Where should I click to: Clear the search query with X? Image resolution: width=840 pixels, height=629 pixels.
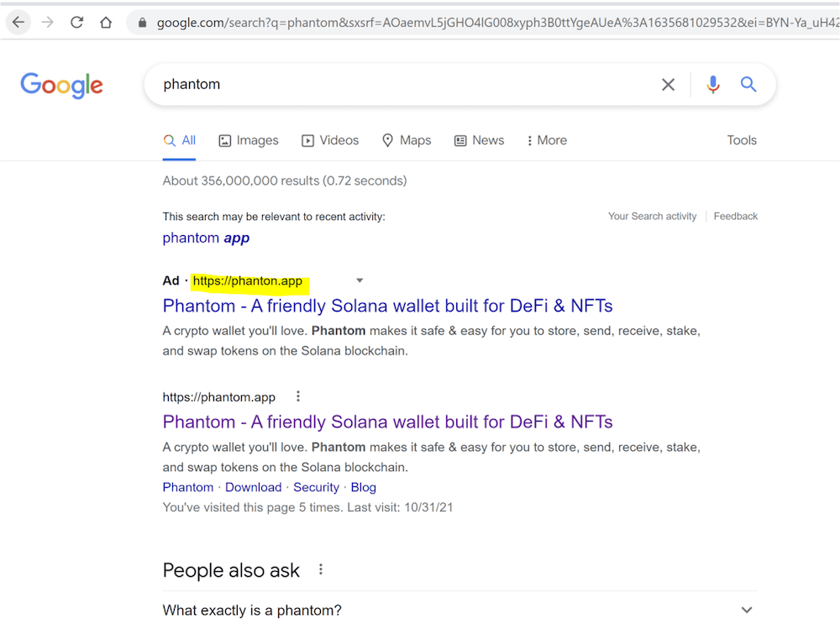click(668, 85)
